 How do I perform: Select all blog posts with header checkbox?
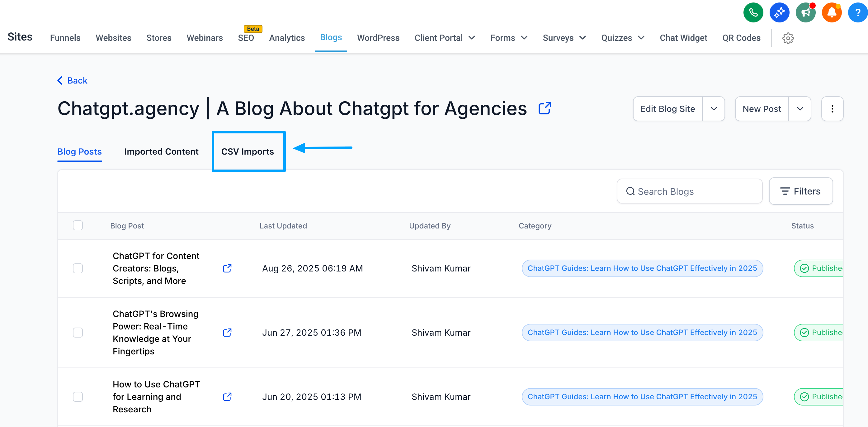click(x=78, y=225)
